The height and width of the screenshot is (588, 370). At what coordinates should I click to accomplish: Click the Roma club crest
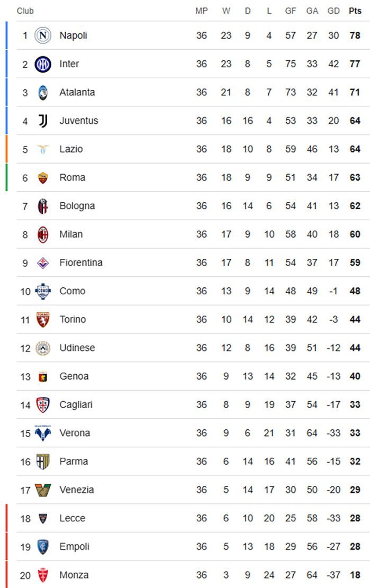(x=43, y=178)
